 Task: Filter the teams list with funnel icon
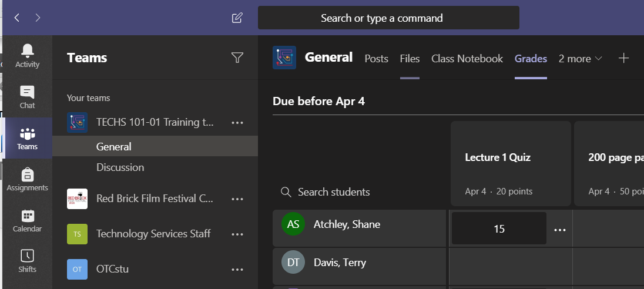click(x=237, y=58)
